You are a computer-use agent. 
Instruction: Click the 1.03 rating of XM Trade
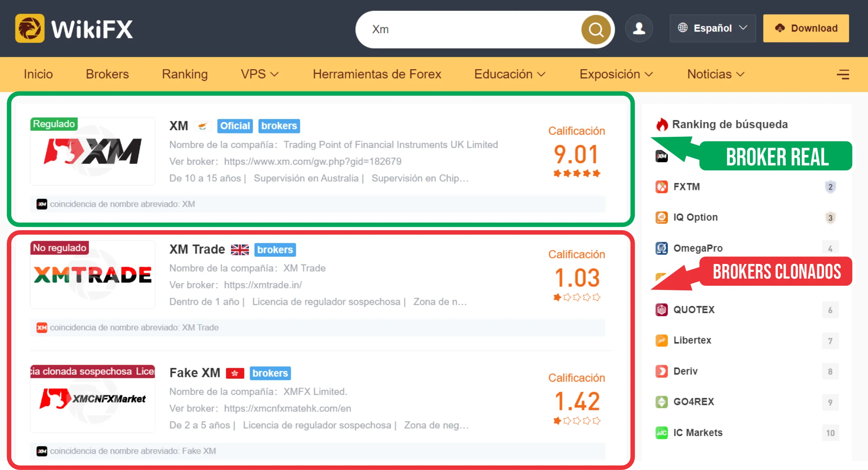(x=577, y=278)
